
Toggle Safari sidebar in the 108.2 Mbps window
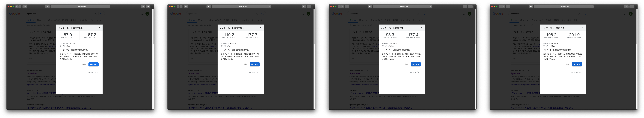point(508,6)
